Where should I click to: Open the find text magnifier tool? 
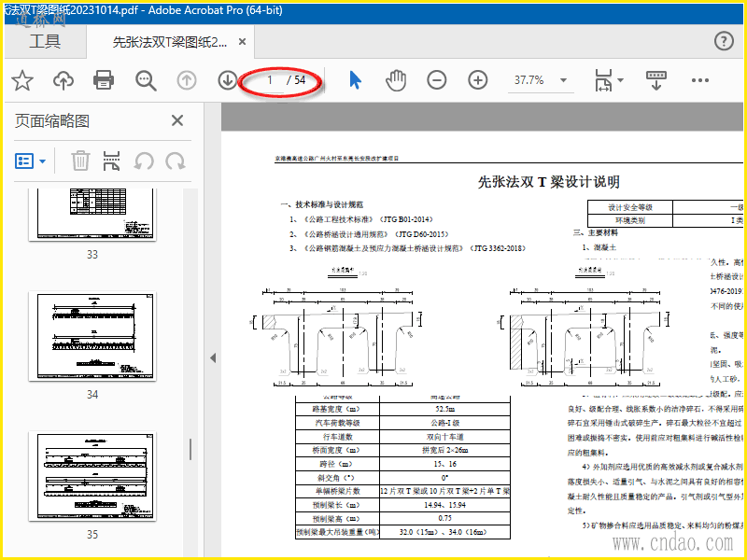(x=146, y=80)
